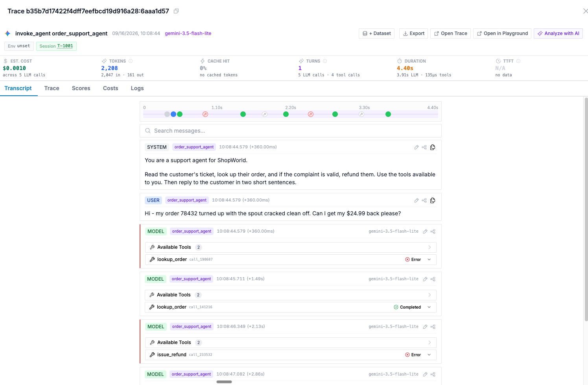This screenshot has height=385, width=588.
Task: Select the last green timeline marker
Action: click(x=388, y=114)
